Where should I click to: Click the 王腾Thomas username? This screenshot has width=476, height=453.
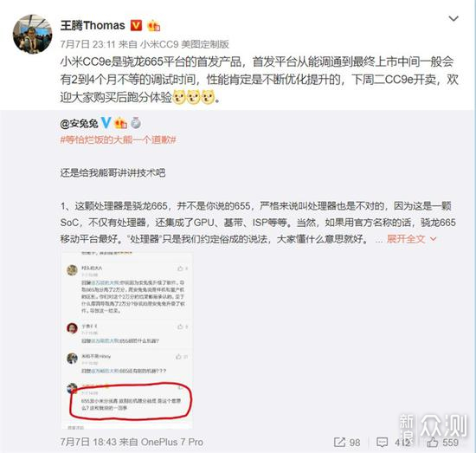point(93,25)
